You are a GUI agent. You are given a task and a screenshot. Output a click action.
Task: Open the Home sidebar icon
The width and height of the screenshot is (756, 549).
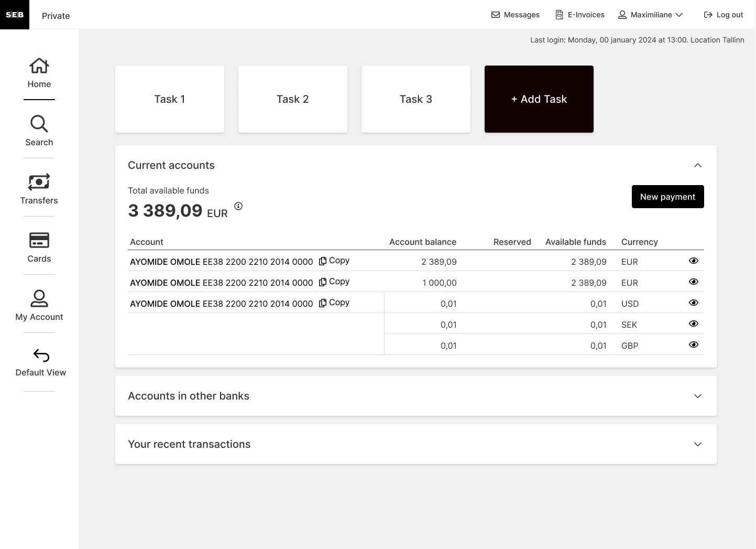point(39,73)
